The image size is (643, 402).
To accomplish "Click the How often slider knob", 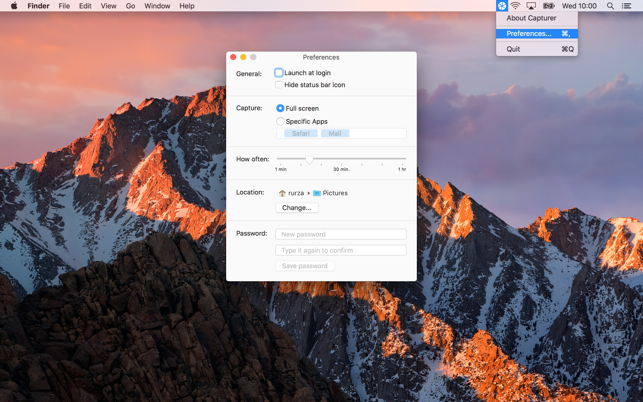I will [x=309, y=159].
